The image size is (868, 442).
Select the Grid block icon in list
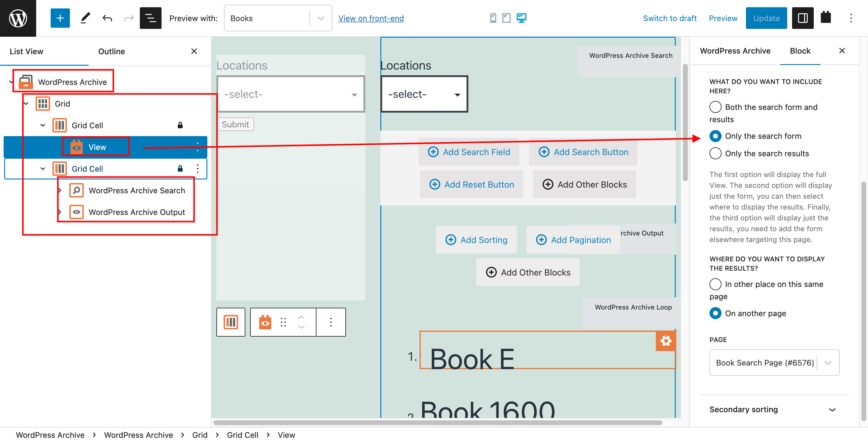(43, 104)
